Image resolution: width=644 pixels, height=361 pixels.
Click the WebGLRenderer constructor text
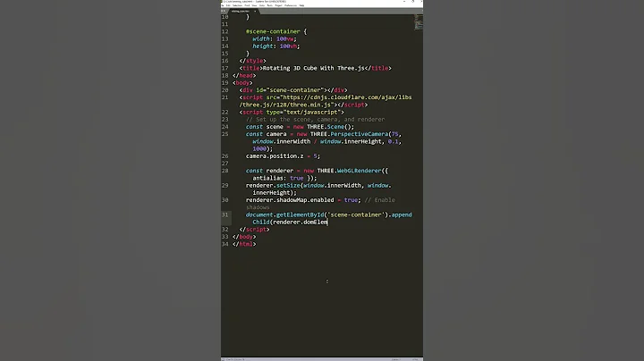[x=359, y=171]
